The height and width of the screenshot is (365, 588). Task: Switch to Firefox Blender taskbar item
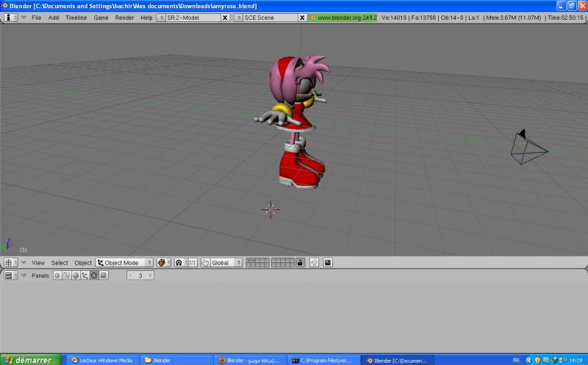click(x=250, y=360)
